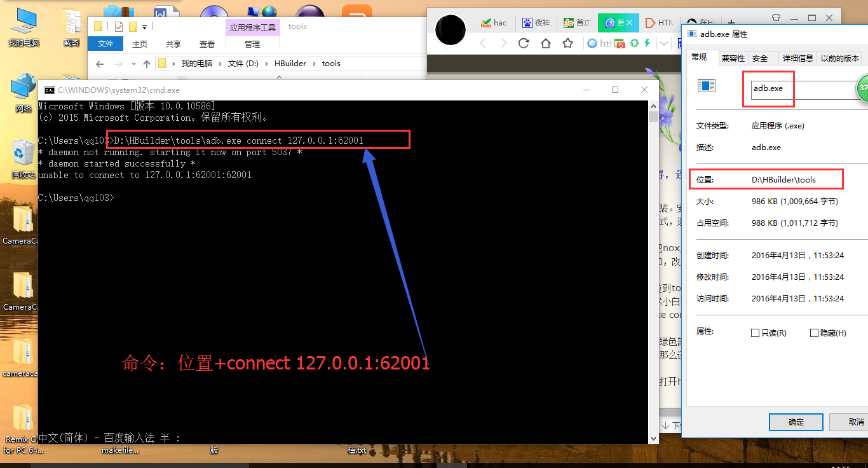868x468 pixels.
Task: Click the cmd window scrollbar down arrow
Action: coord(653,438)
